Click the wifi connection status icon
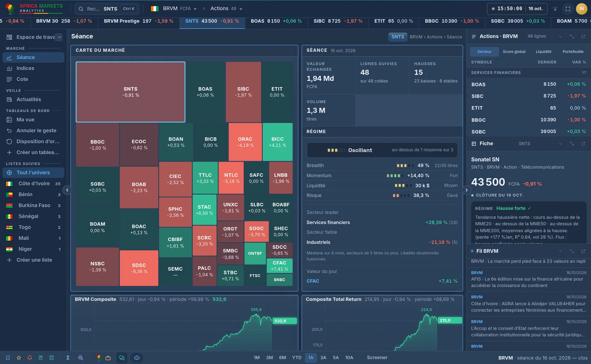591x364 pixels. [555, 9]
